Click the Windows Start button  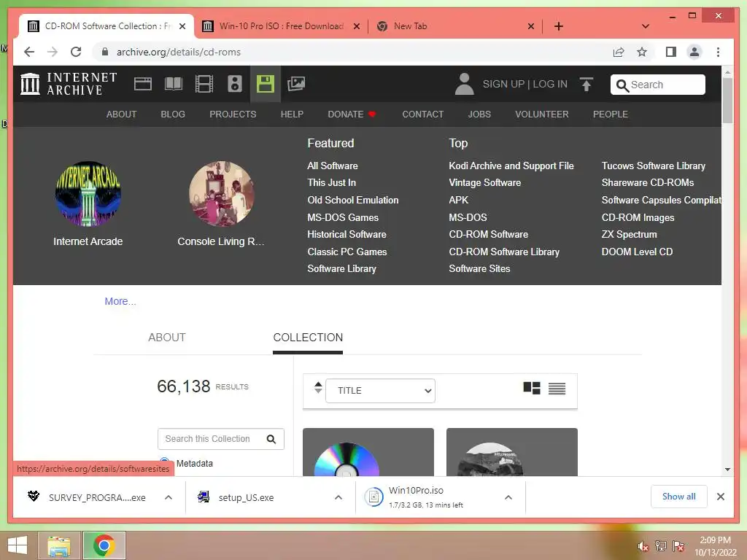tap(18, 545)
